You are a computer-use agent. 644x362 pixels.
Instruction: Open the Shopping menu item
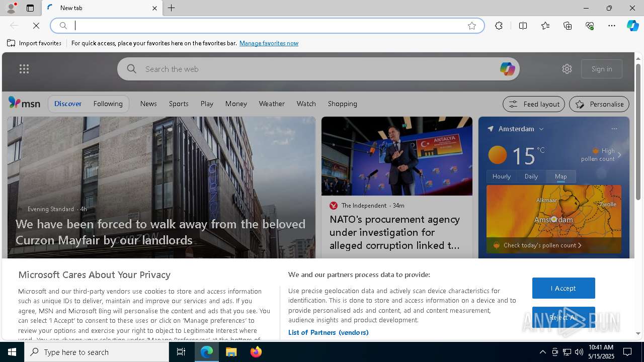(342, 104)
